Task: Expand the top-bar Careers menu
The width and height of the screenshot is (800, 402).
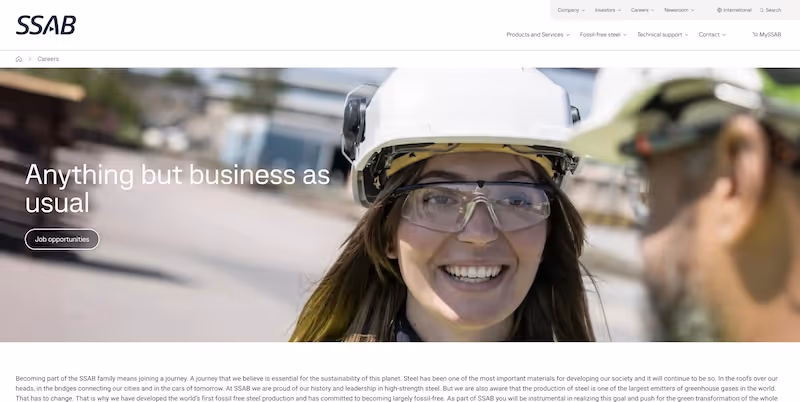Action: (642, 10)
